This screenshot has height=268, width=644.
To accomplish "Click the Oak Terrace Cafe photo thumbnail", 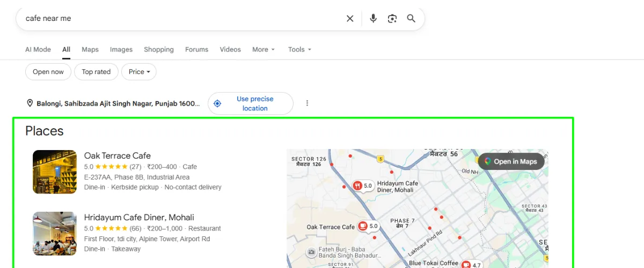I will pyautogui.click(x=55, y=172).
